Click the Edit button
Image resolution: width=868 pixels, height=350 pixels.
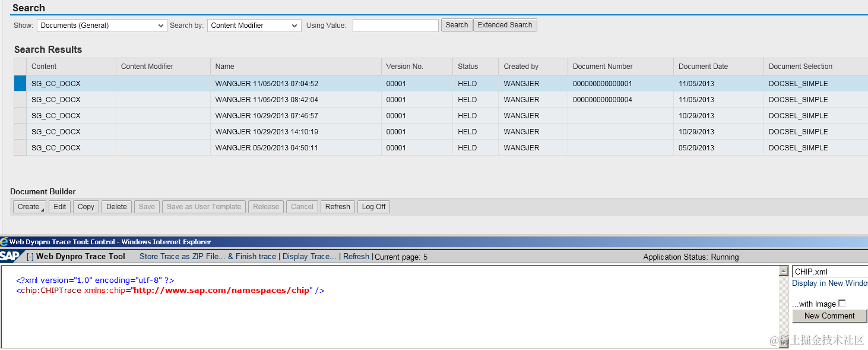click(x=60, y=207)
